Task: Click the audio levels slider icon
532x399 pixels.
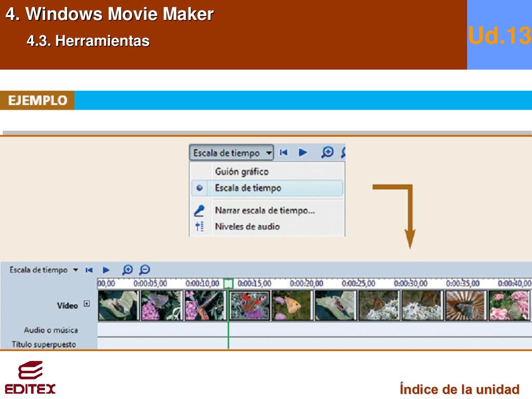Action: coord(199,226)
